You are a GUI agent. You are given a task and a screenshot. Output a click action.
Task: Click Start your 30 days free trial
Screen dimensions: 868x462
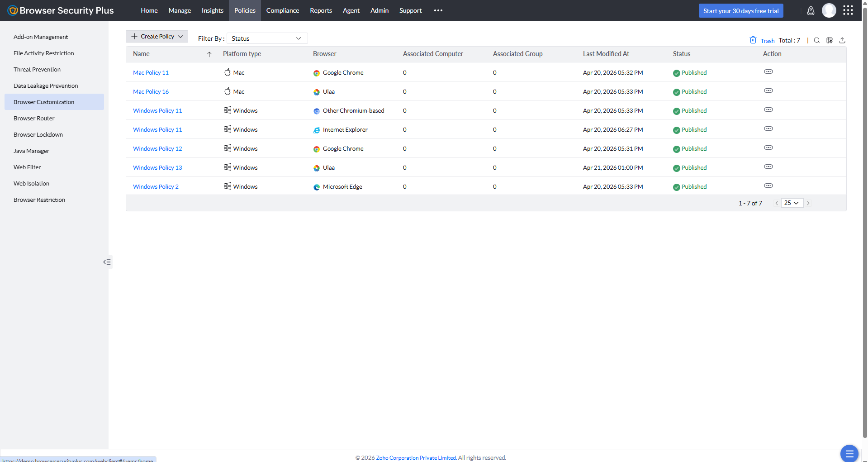point(741,11)
